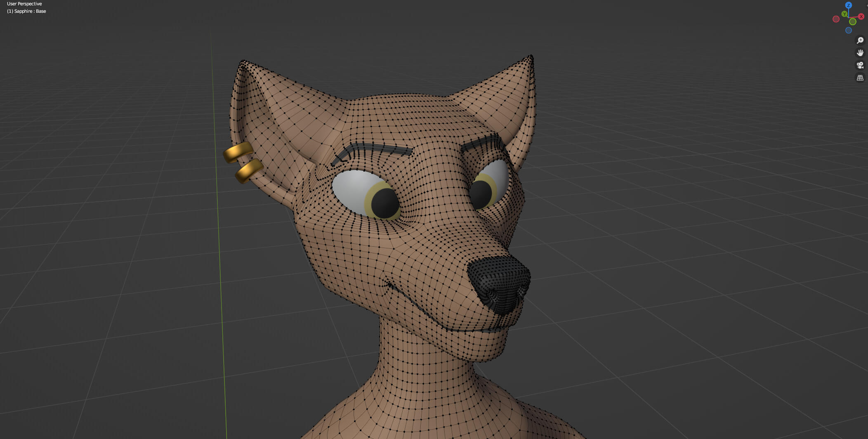Select the upper gold earring ring
Viewport: 868px width, 439px height.
click(x=237, y=152)
